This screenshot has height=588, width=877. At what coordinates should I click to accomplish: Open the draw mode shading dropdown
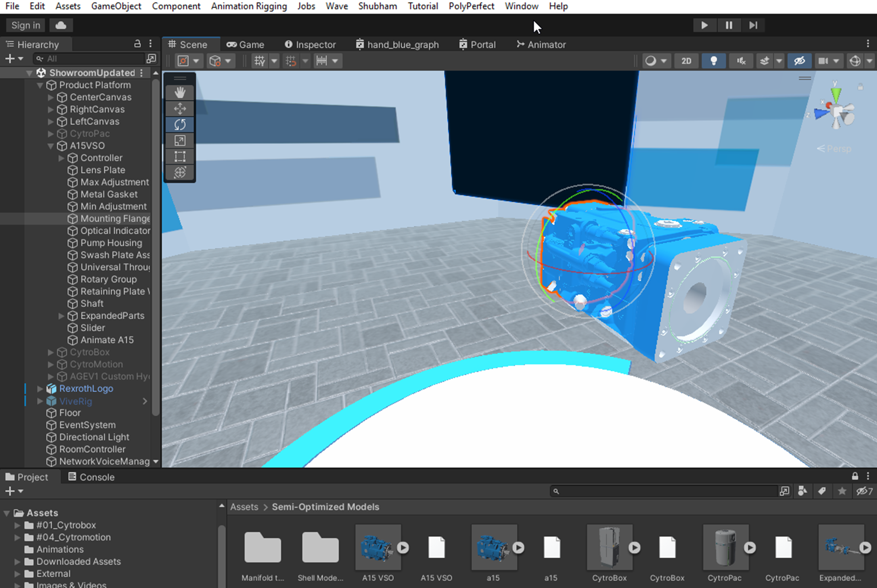pyautogui.click(x=655, y=61)
